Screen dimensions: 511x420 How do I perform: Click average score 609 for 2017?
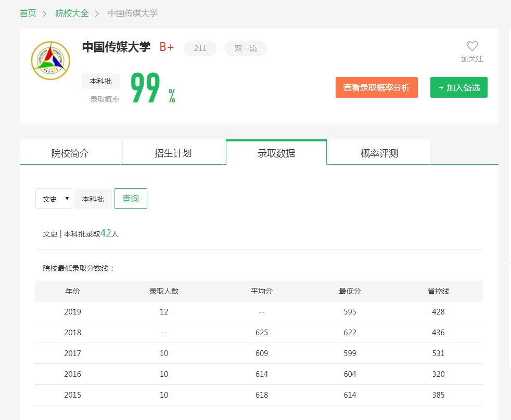coord(261,353)
